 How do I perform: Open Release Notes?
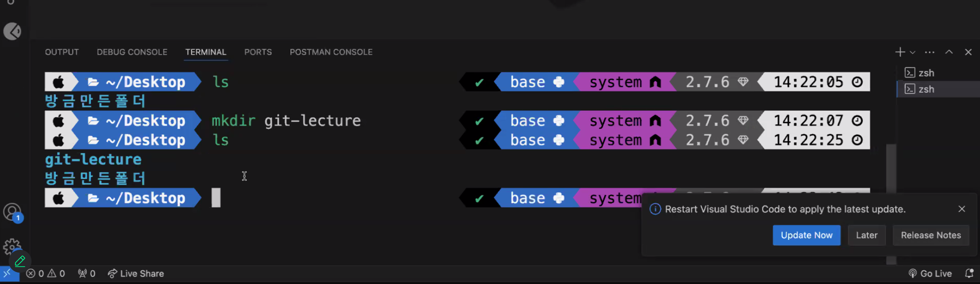pyautogui.click(x=931, y=235)
